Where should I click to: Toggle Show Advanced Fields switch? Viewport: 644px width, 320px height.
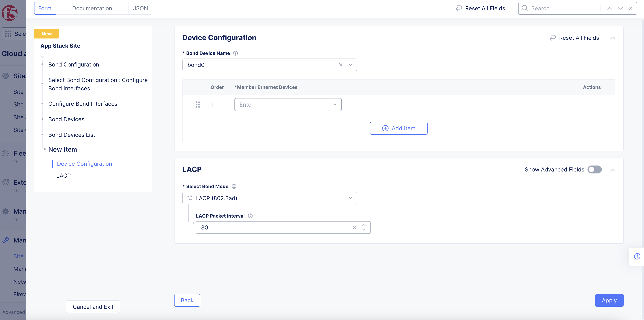tap(594, 170)
